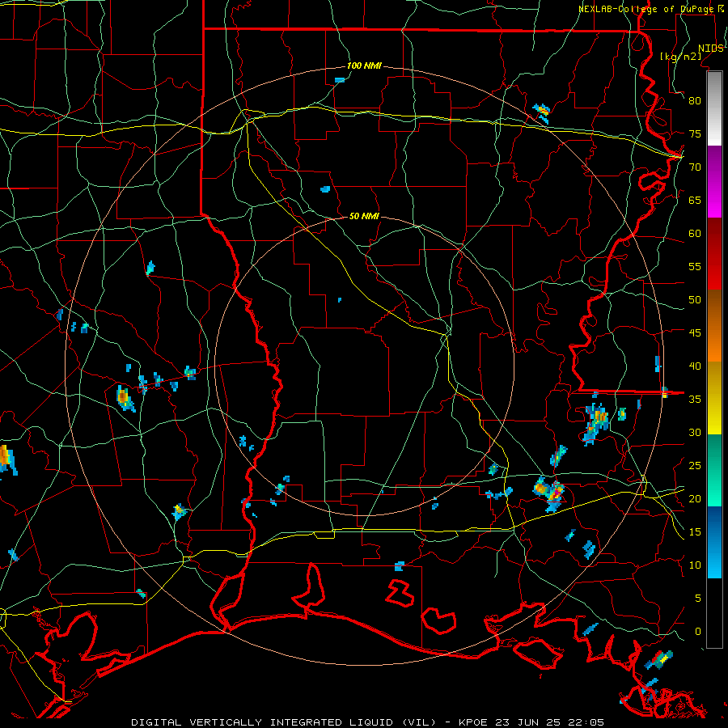728x728 pixels.
Task: Click the 15 value on the scale
Action: (695, 532)
